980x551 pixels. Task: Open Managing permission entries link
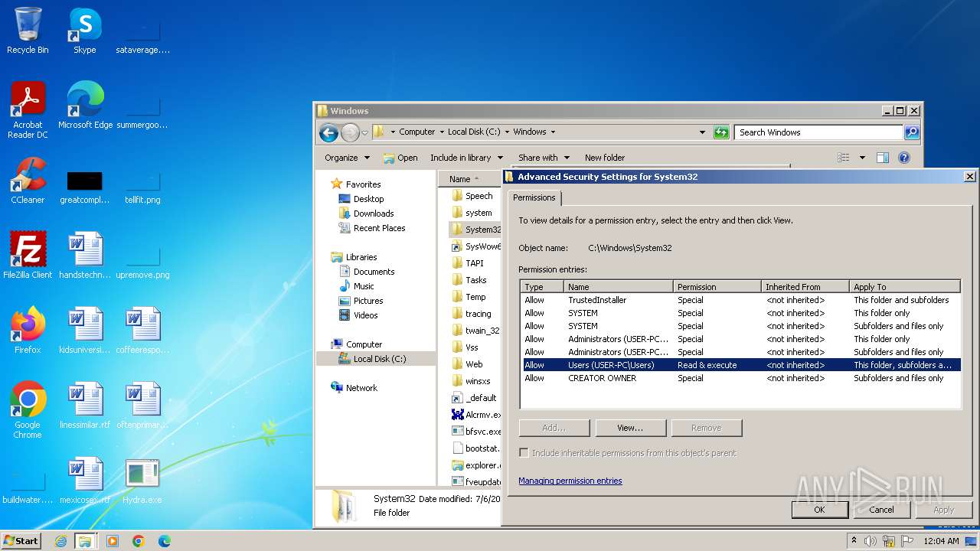point(570,481)
